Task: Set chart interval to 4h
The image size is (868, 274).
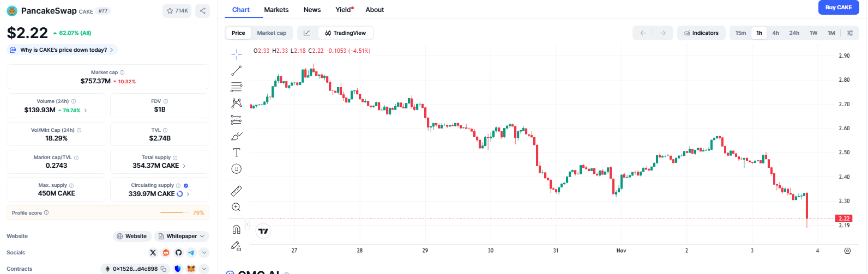Action: [x=775, y=33]
